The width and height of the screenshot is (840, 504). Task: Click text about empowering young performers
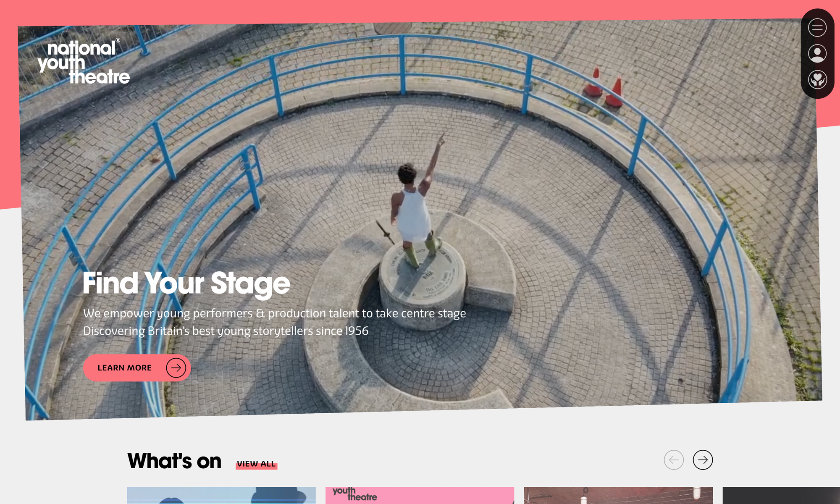click(274, 313)
